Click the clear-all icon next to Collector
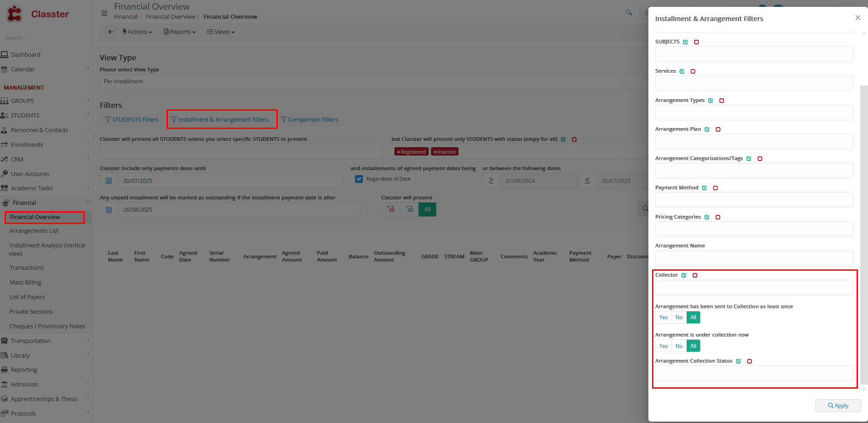Screen dimensions: 868x423 coord(695,275)
